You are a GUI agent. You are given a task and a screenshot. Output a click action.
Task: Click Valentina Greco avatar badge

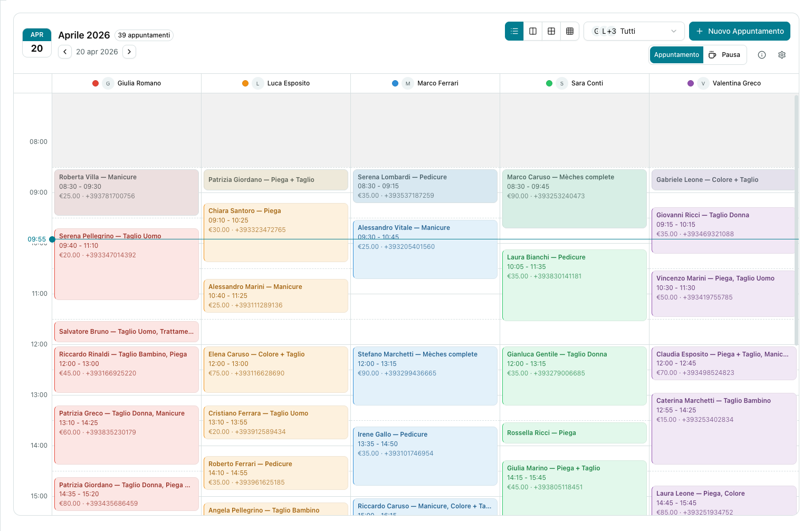(703, 83)
